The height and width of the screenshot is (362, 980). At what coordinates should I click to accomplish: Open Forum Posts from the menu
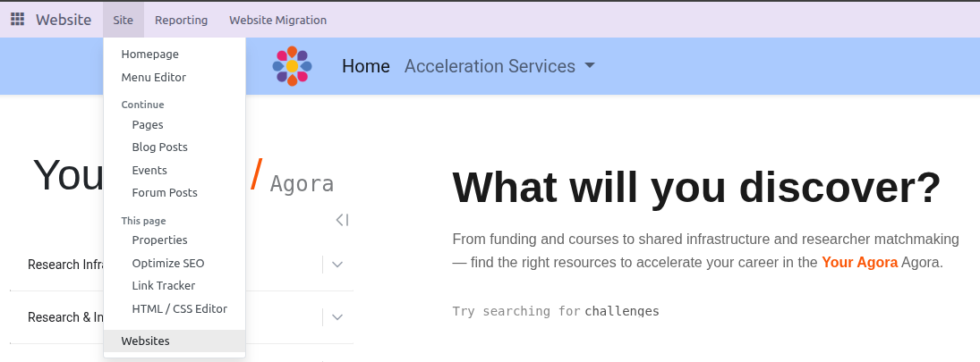pos(165,193)
